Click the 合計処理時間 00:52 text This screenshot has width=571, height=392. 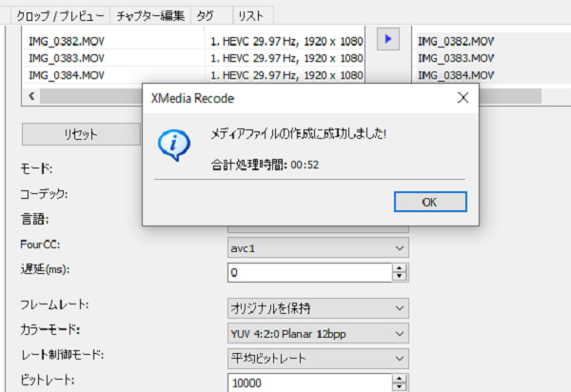coord(265,165)
